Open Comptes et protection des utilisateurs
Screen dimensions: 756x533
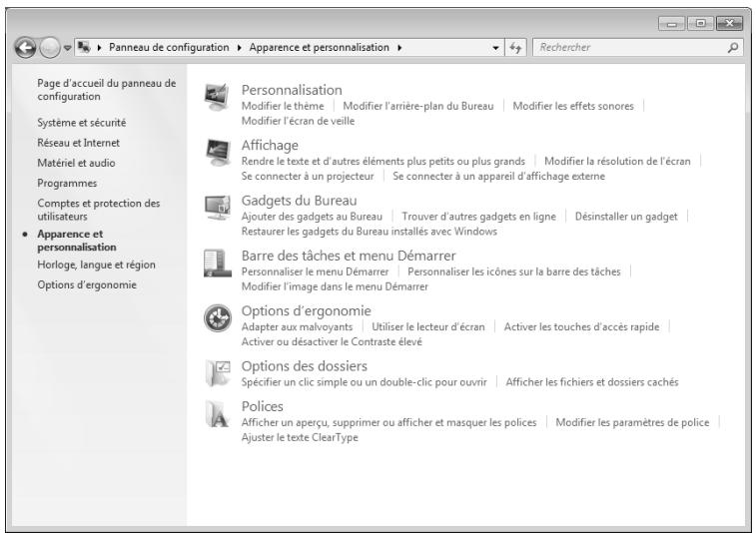click(x=98, y=210)
